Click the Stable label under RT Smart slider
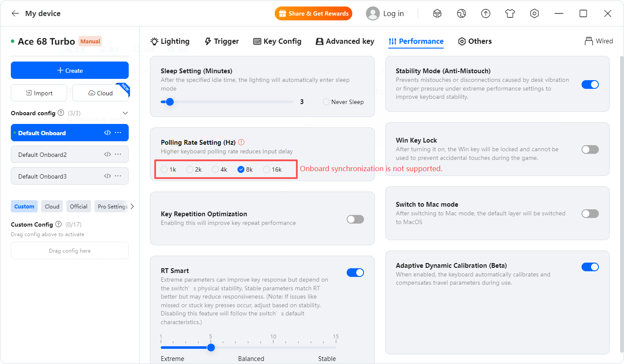 327,359
